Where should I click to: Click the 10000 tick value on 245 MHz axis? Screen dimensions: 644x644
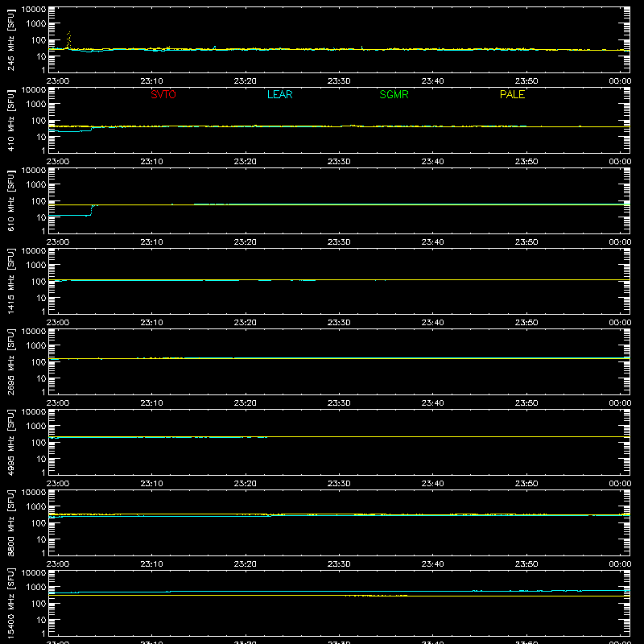pyautogui.click(x=34, y=10)
